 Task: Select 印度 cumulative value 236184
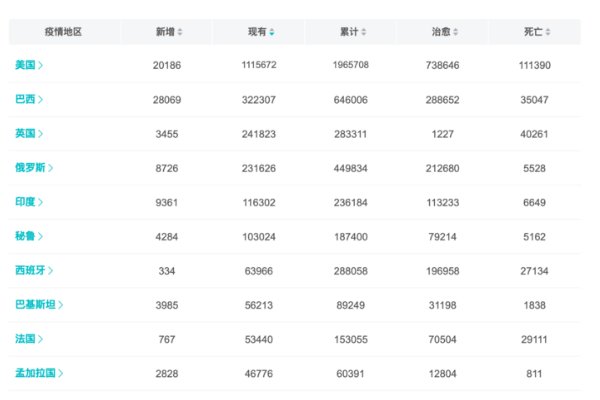351,202
